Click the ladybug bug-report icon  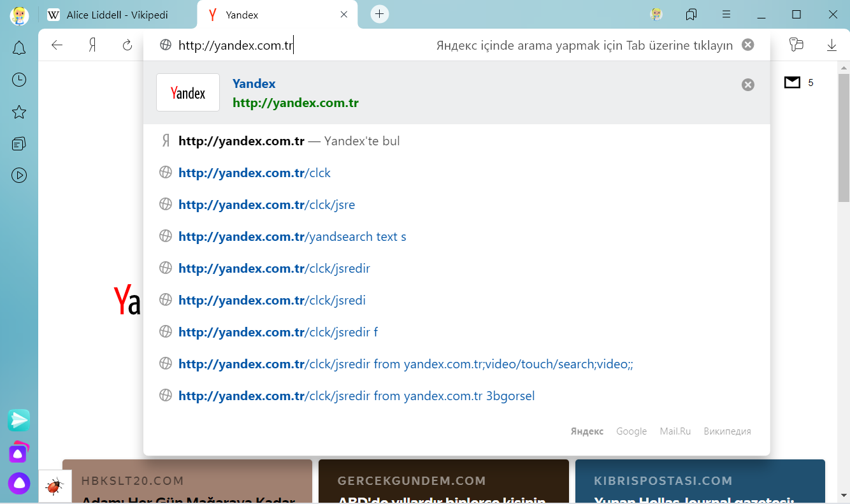[55, 487]
